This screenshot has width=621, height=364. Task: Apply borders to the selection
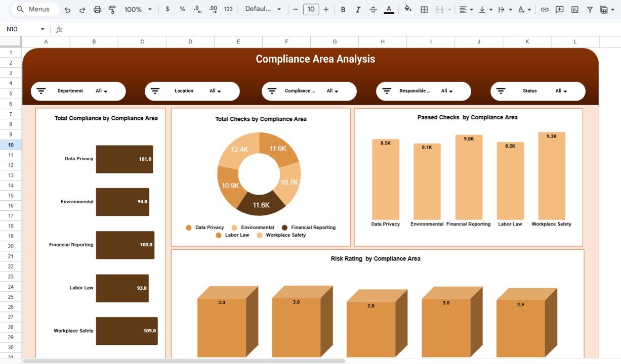[x=424, y=9]
